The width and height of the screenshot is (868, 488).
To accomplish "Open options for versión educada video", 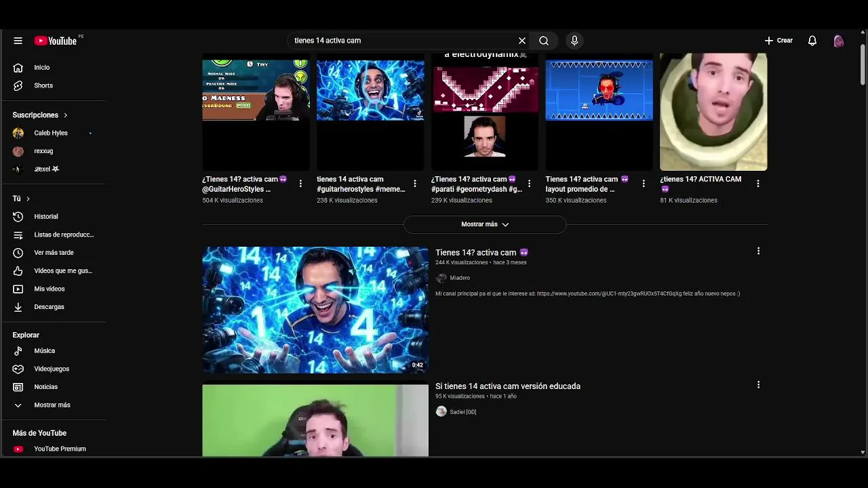I will point(758,385).
